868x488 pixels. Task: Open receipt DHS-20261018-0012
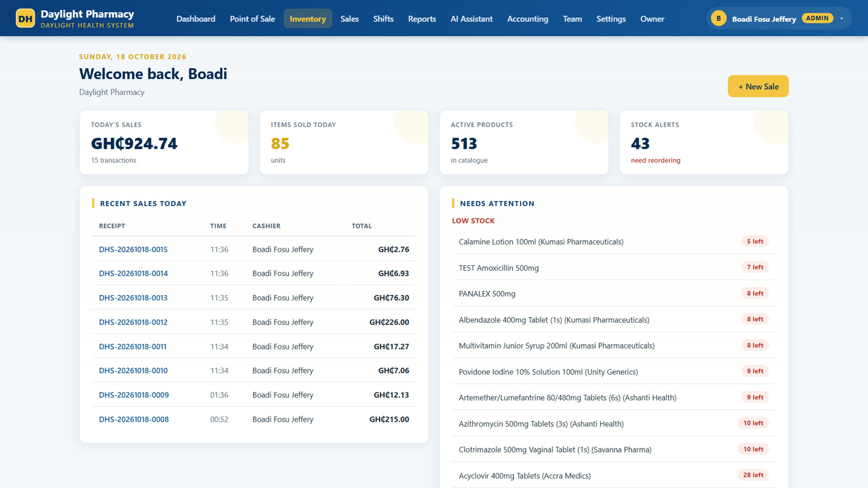[133, 322]
